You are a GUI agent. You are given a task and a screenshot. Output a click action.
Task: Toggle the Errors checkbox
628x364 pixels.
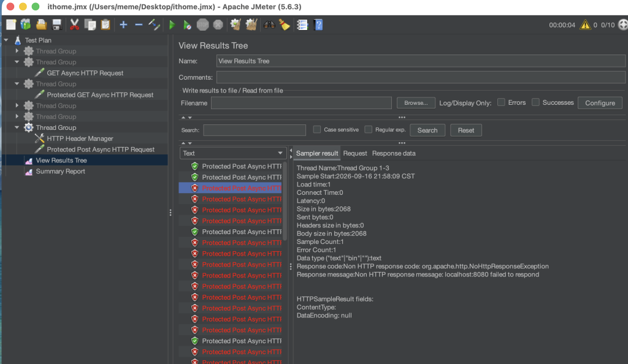(x=501, y=102)
